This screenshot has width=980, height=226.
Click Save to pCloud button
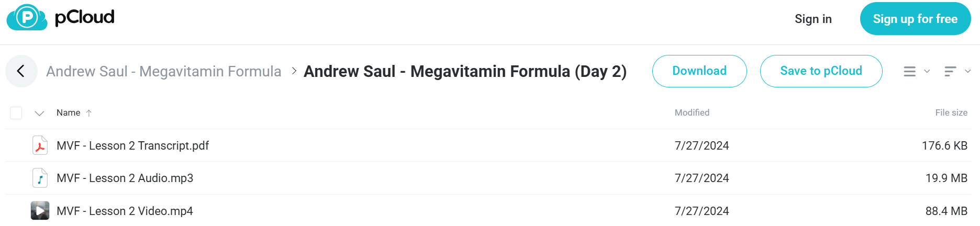[x=821, y=71]
